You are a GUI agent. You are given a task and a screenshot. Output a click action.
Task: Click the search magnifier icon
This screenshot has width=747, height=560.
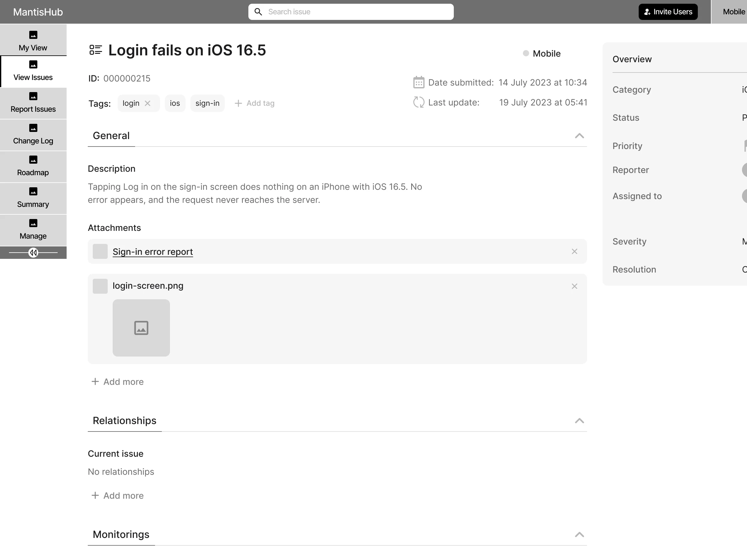(258, 12)
